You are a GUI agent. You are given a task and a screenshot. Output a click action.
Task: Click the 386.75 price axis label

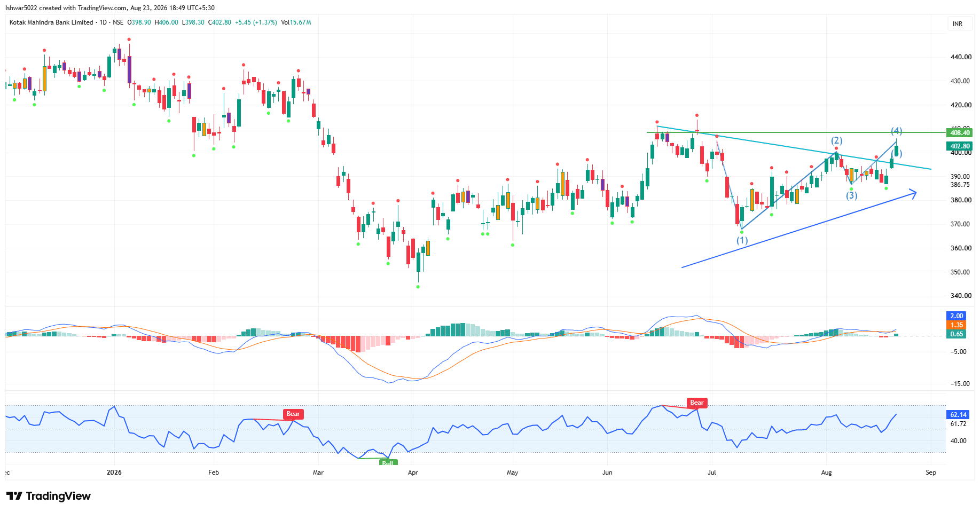pyautogui.click(x=960, y=185)
